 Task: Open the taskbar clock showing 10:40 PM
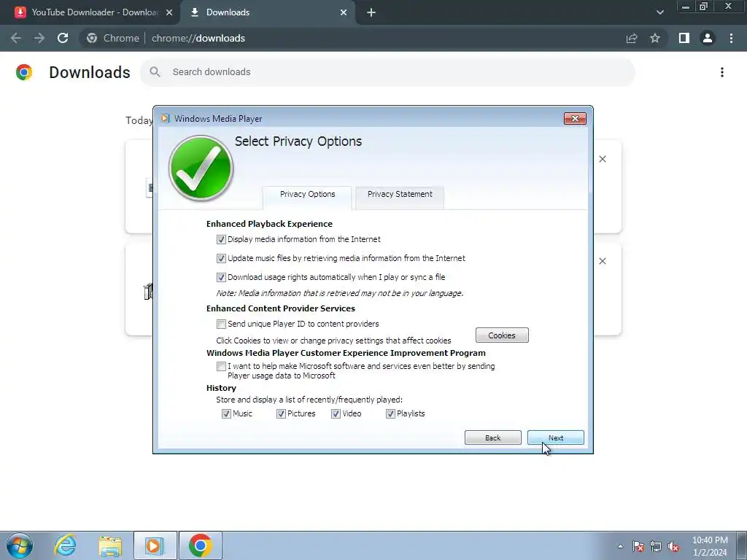[x=710, y=546]
